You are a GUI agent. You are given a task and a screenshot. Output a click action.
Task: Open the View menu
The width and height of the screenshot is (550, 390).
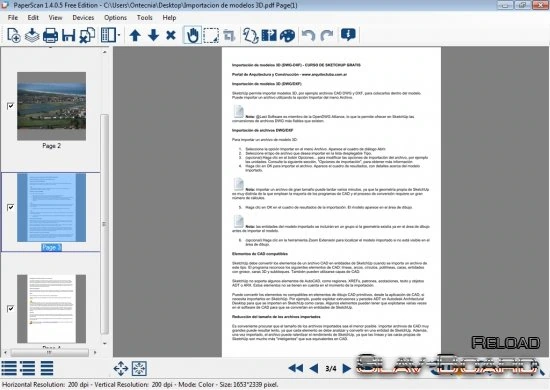pos(55,18)
